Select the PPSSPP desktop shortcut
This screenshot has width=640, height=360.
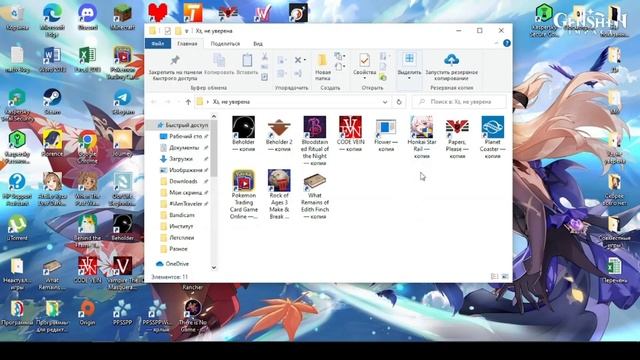(x=122, y=313)
